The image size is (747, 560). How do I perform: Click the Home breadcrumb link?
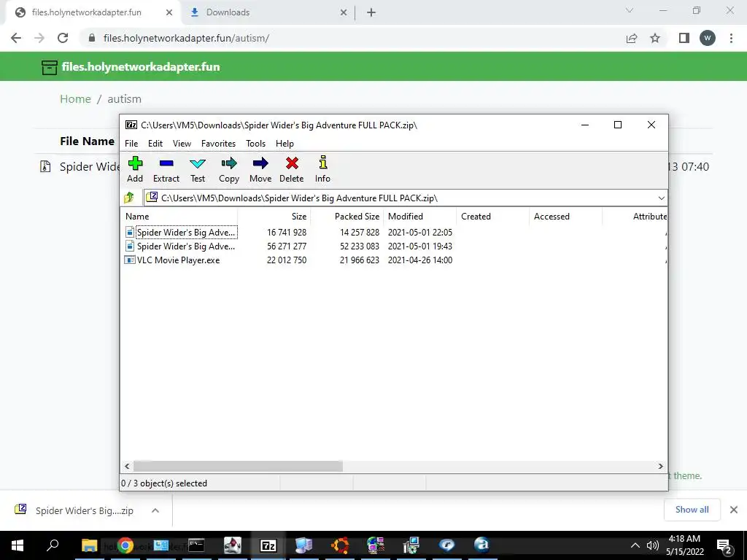click(75, 98)
